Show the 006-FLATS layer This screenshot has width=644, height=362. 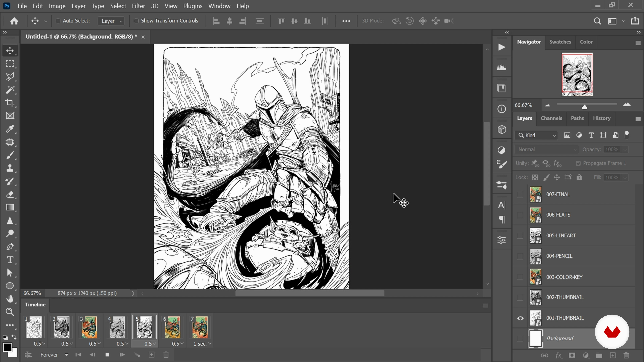(x=520, y=215)
